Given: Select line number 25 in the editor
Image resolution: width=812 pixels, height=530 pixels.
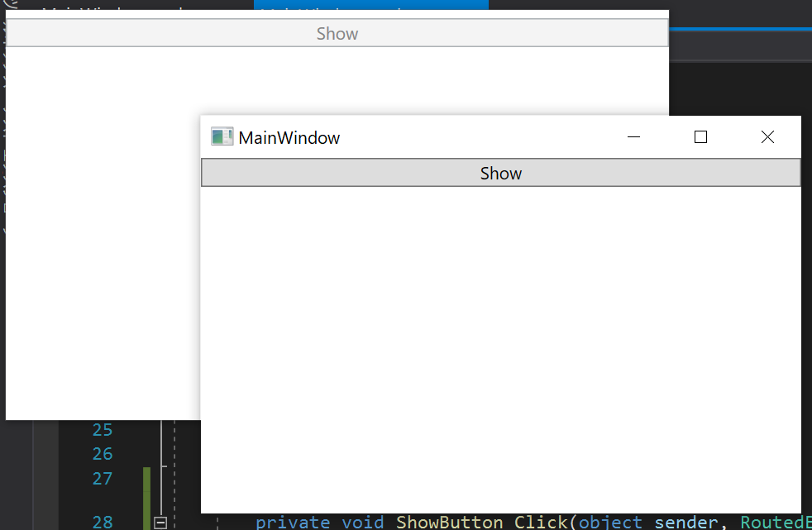Looking at the screenshot, I should point(103,430).
